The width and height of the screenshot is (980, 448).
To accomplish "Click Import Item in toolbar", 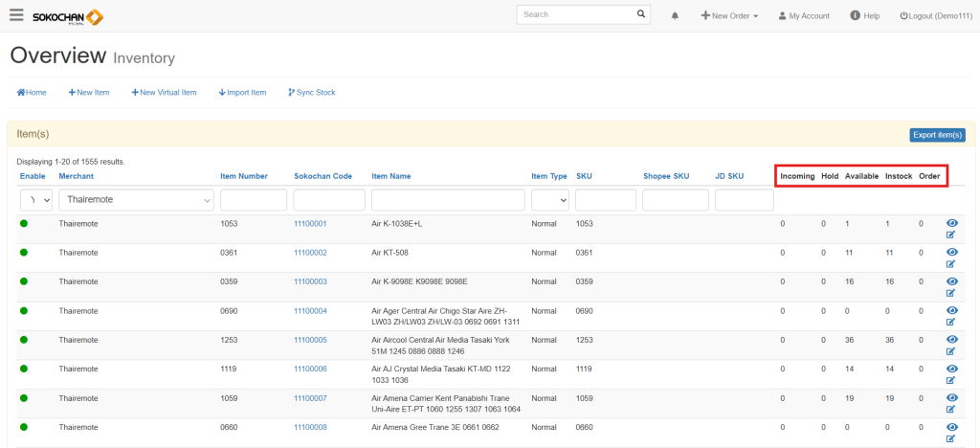I will 242,93.
